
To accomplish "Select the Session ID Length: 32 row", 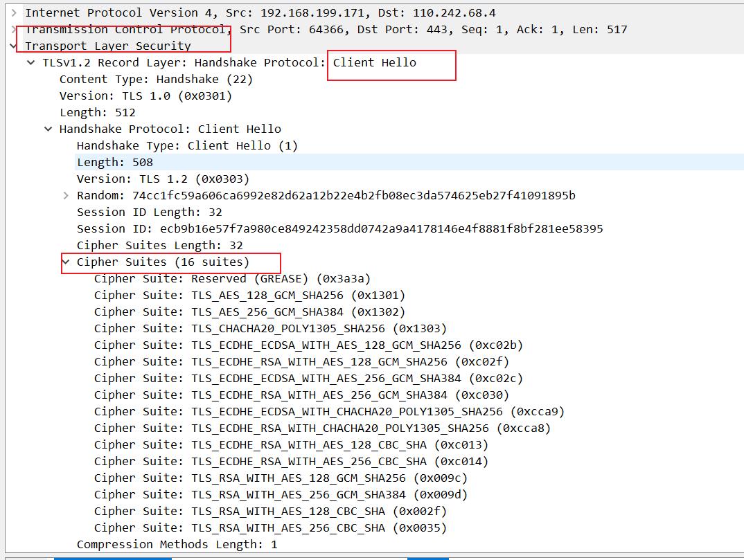I will coord(149,212).
